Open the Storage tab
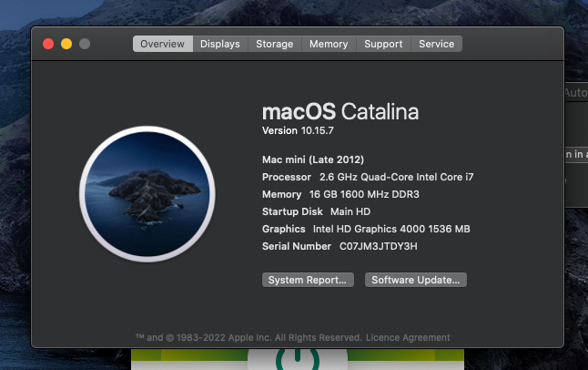 click(275, 44)
